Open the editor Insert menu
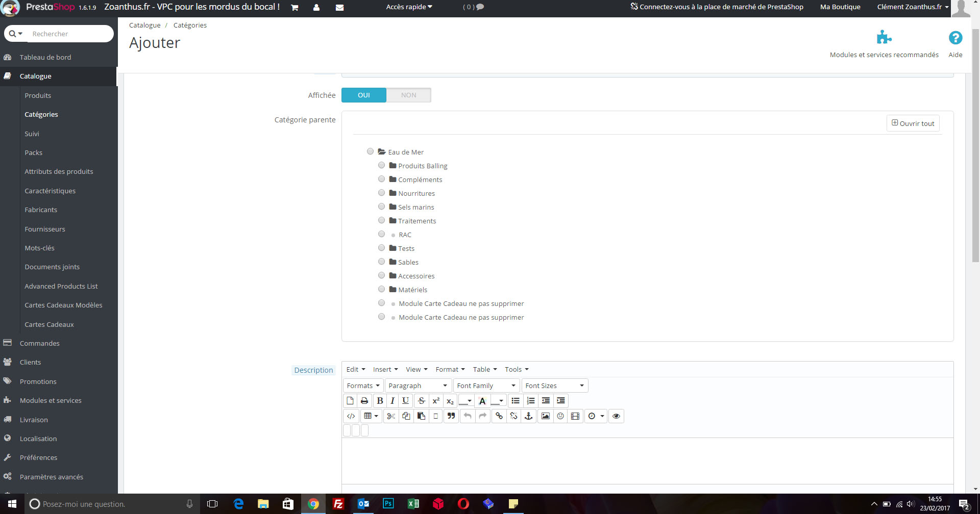Image resolution: width=980 pixels, height=514 pixels. (x=385, y=370)
